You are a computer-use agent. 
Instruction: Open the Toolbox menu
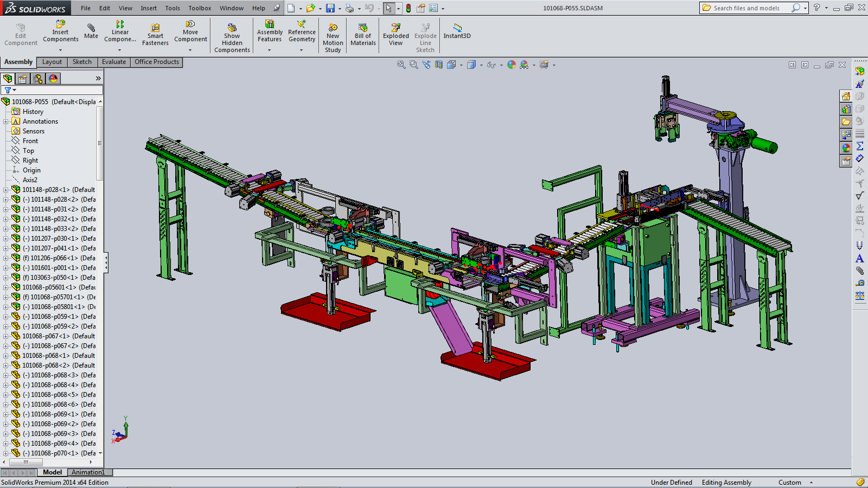point(200,8)
